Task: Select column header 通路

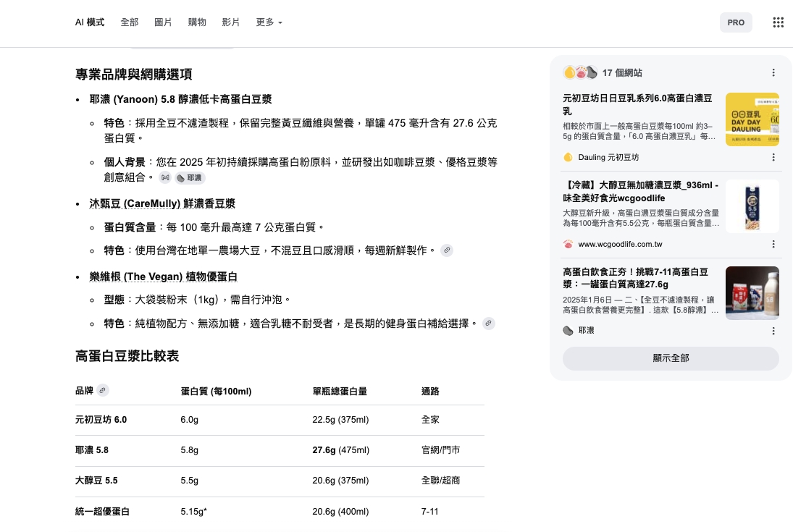Action: (x=430, y=392)
